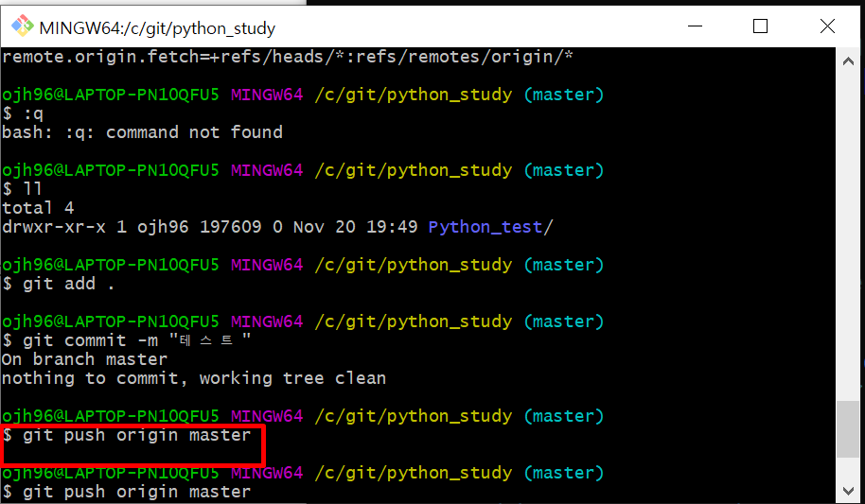Click 'nothing to commit, working tree clean'
Viewport: 865px width, 504px height.
[x=194, y=378]
